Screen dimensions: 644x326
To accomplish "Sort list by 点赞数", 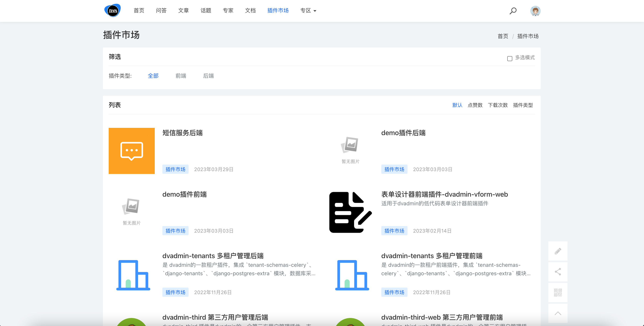I will pos(475,105).
